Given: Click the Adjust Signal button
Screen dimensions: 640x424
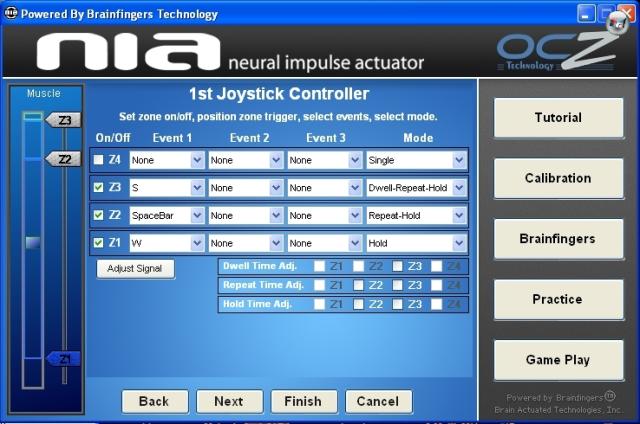Looking at the screenshot, I should click(136, 269).
